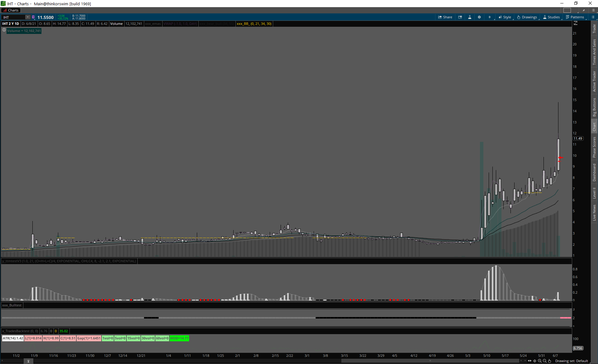The width and height of the screenshot is (598, 364).
Task: Open chart settings gear icon
Action: click(479, 17)
